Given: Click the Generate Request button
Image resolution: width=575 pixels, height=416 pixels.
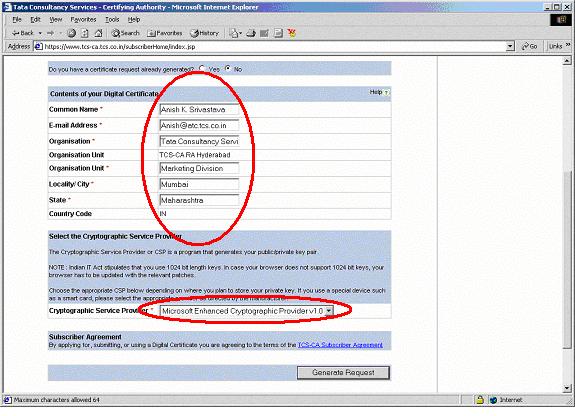Looking at the screenshot, I should (343, 373).
